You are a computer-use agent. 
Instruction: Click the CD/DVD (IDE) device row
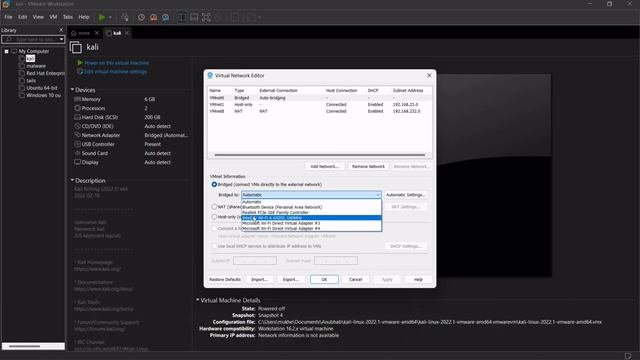pos(131,126)
